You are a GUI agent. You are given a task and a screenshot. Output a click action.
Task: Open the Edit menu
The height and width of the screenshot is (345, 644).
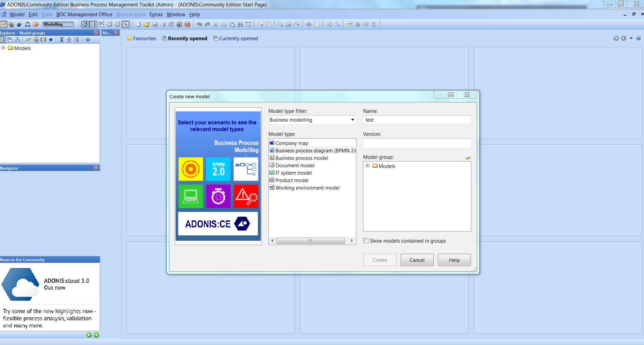(x=33, y=15)
